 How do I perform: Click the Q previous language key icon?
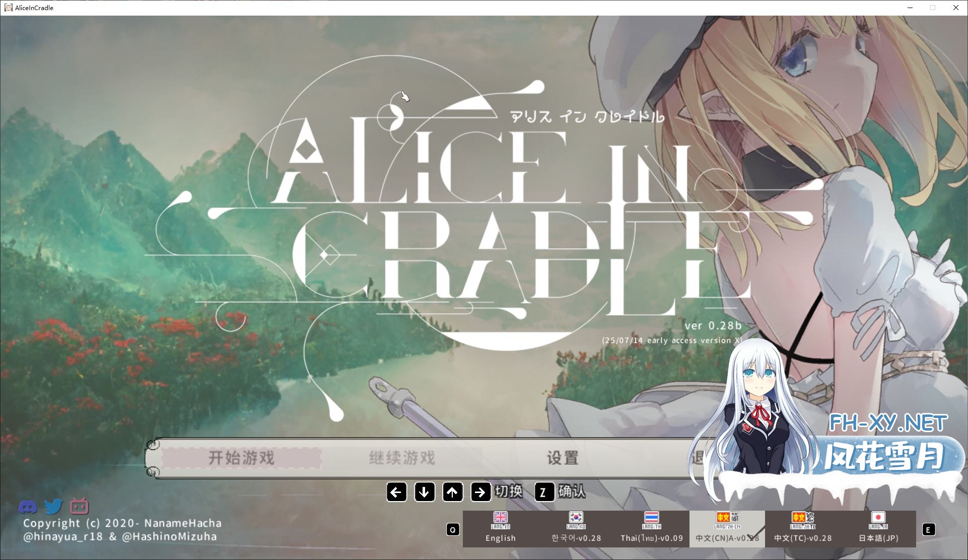[x=453, y=529]
